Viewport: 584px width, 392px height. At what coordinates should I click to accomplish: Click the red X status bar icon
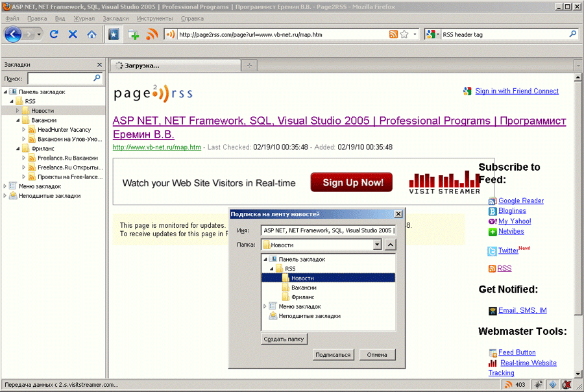566,385
